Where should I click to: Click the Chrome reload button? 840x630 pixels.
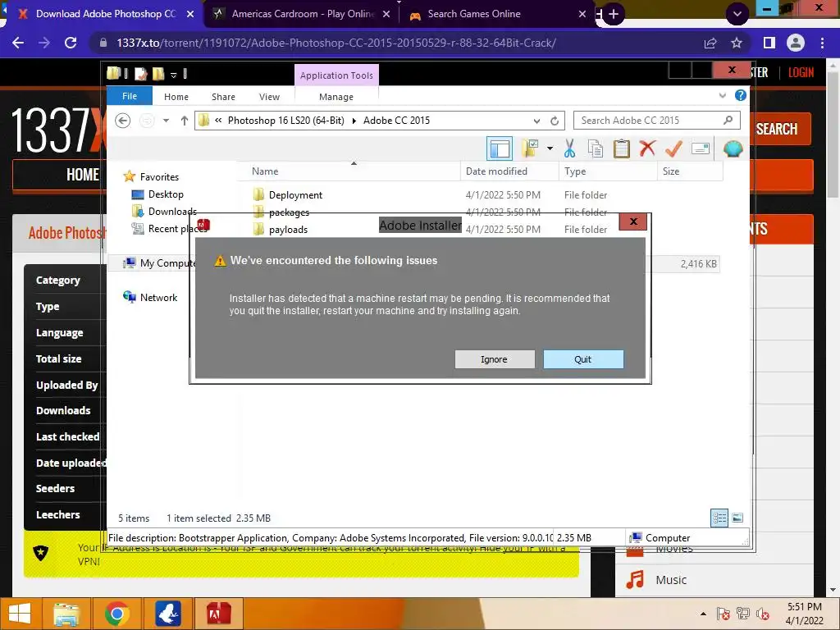coord(71,43)
